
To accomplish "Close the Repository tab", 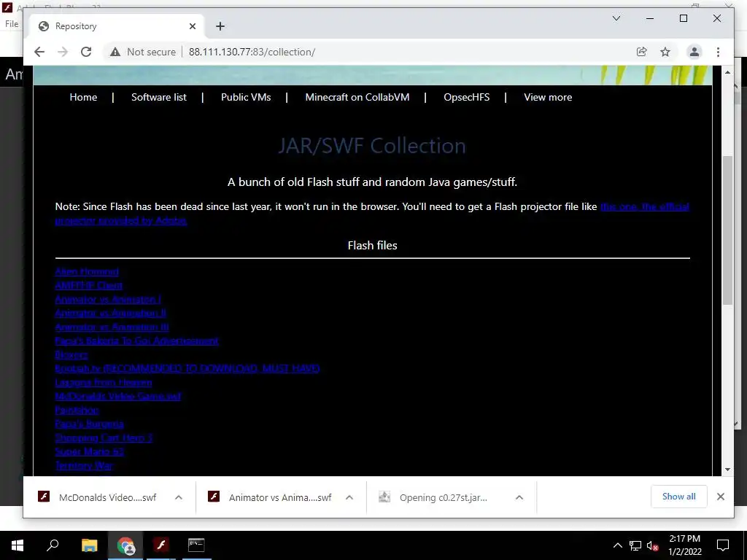I will point(193,26).
